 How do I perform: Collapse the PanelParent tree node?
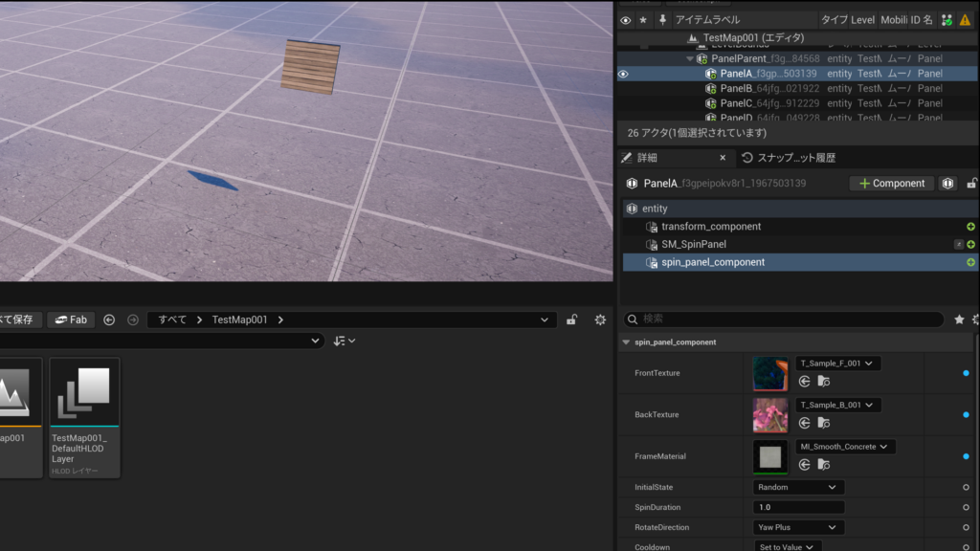click(x=690, y=58)
